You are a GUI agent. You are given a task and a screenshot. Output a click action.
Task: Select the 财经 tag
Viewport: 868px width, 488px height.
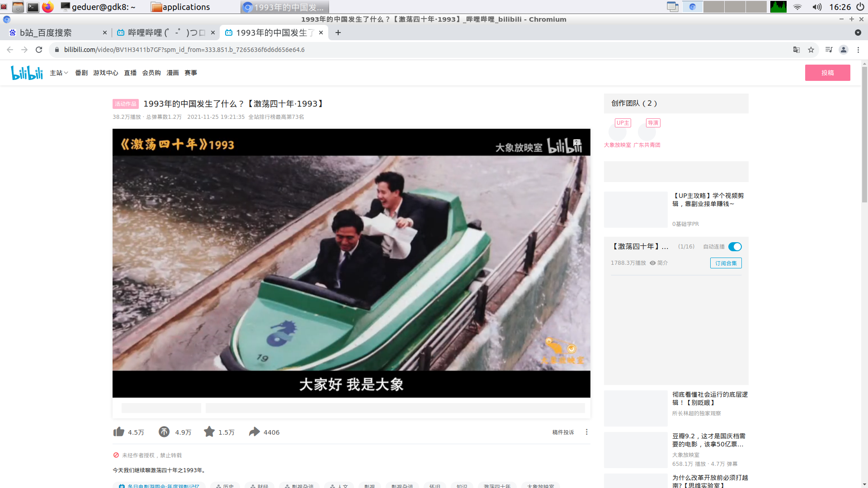coord(259,486)
